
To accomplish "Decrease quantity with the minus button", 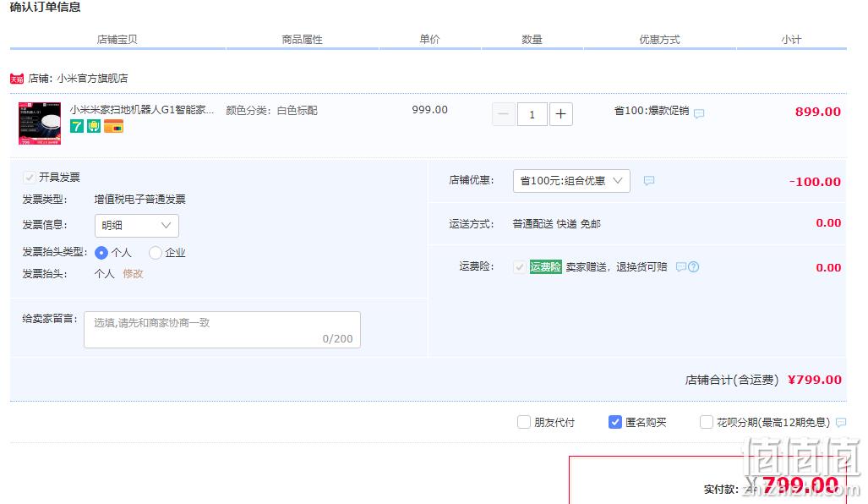I will tap(503, 114).
